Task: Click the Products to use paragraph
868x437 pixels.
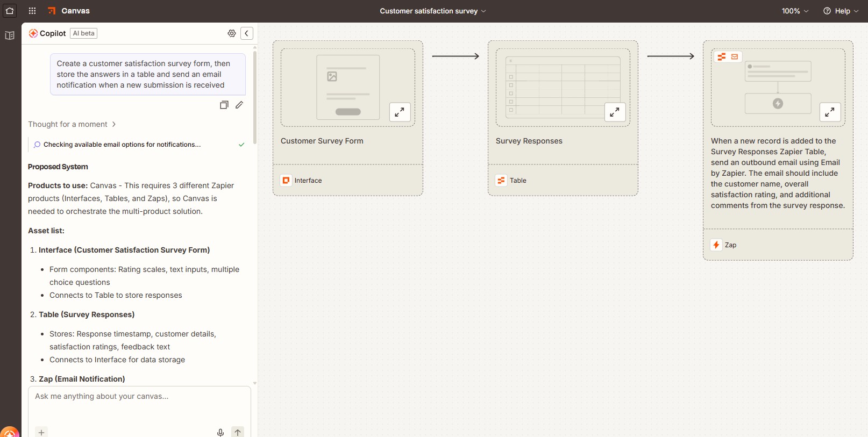Action: [131, 198]
